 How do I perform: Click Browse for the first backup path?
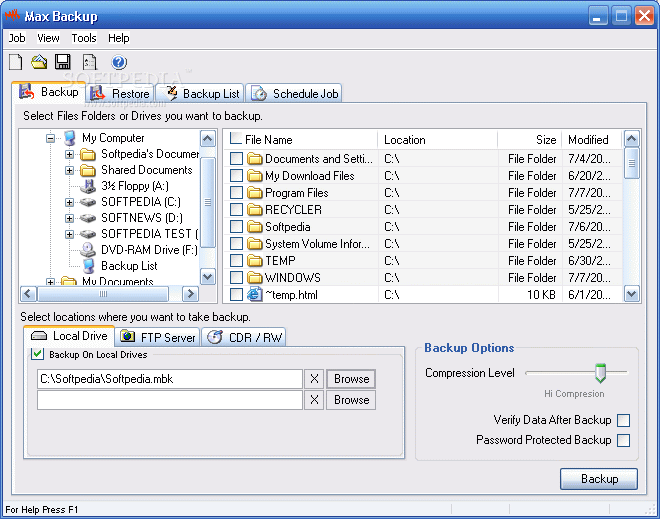click(x=351, y=379)
